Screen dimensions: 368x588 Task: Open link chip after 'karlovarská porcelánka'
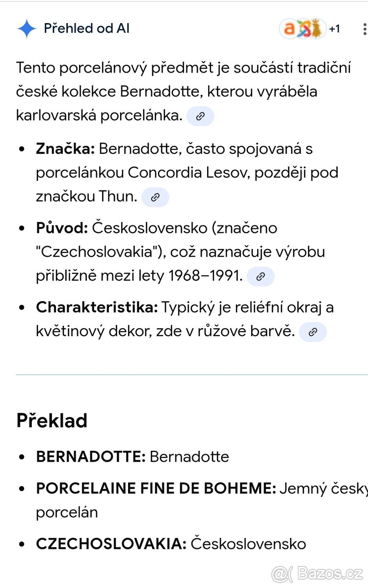pos(200,116)
